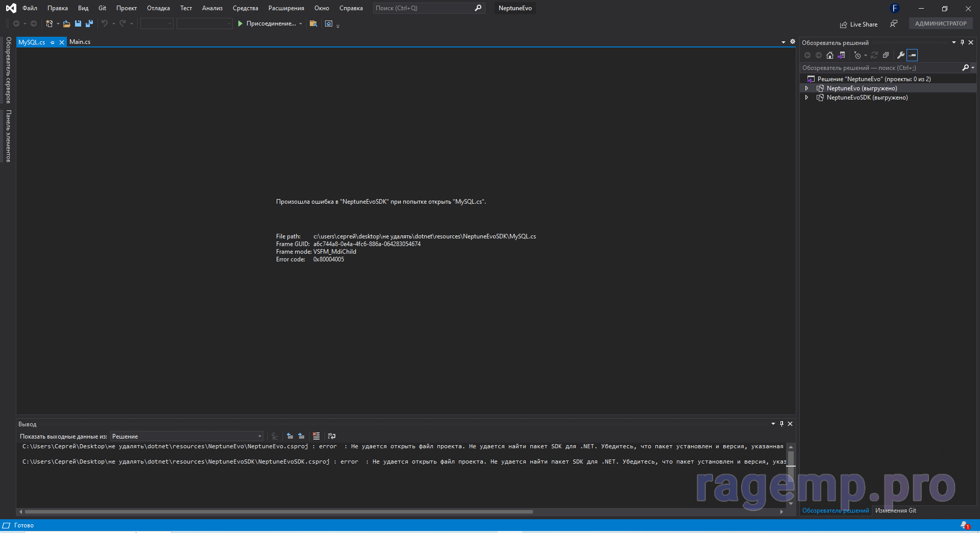Open the Файл menu
The width and height of the screenshot is (980, 533).
pyautogui.click(x=30, y=8)
